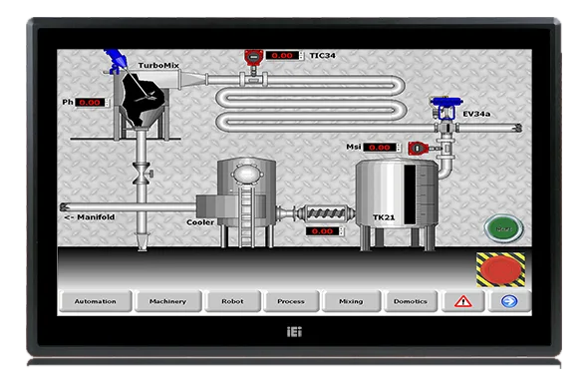Screen dimensions: 588x386
Task: Click the manual valve below TurboMix
Action: (143, 174)
